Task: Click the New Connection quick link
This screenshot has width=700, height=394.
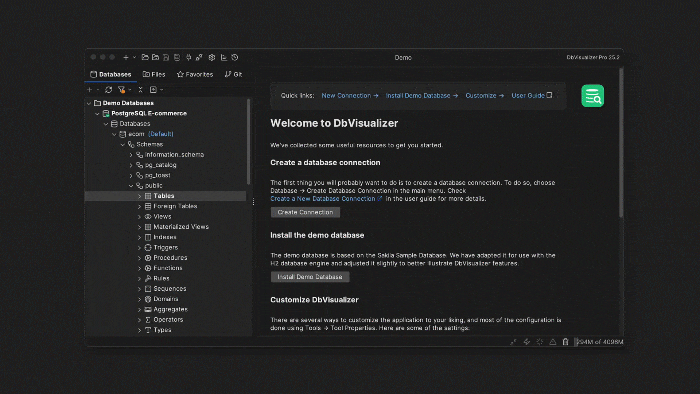Action: tap(350, 95)
